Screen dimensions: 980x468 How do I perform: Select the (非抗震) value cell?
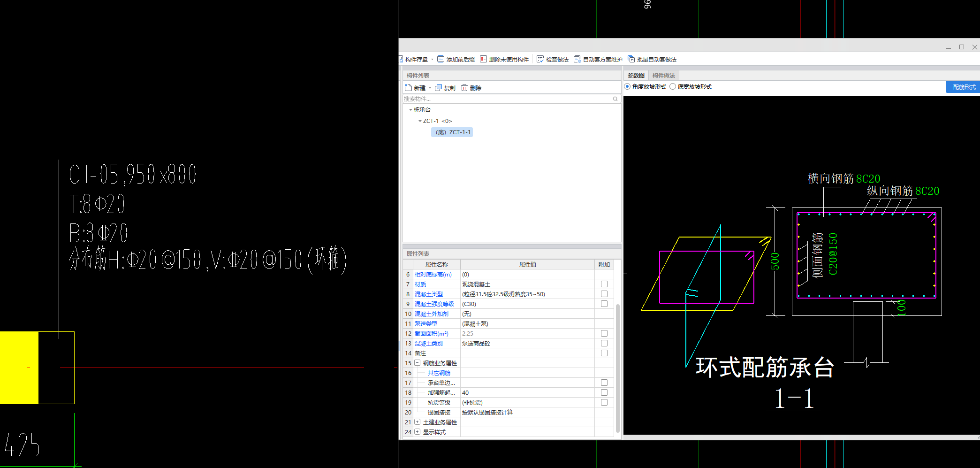click(x=527, y=403)
